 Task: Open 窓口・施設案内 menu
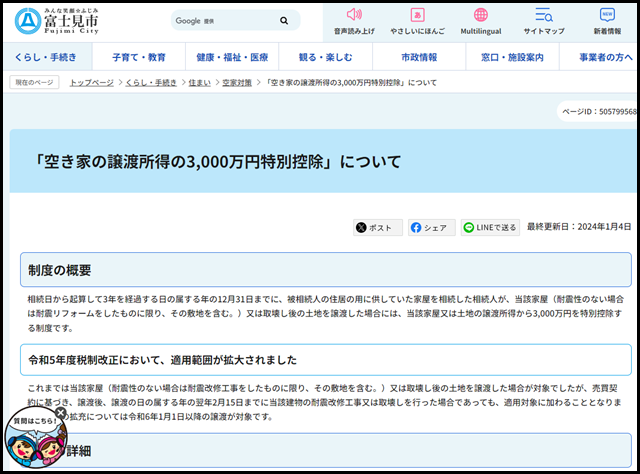point(512,57)
